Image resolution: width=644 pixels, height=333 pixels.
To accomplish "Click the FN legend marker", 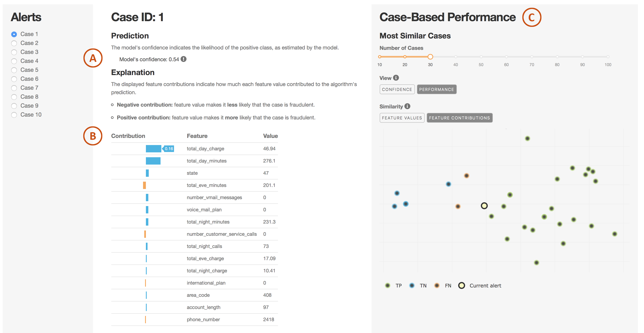I will (x=437, y=285).
